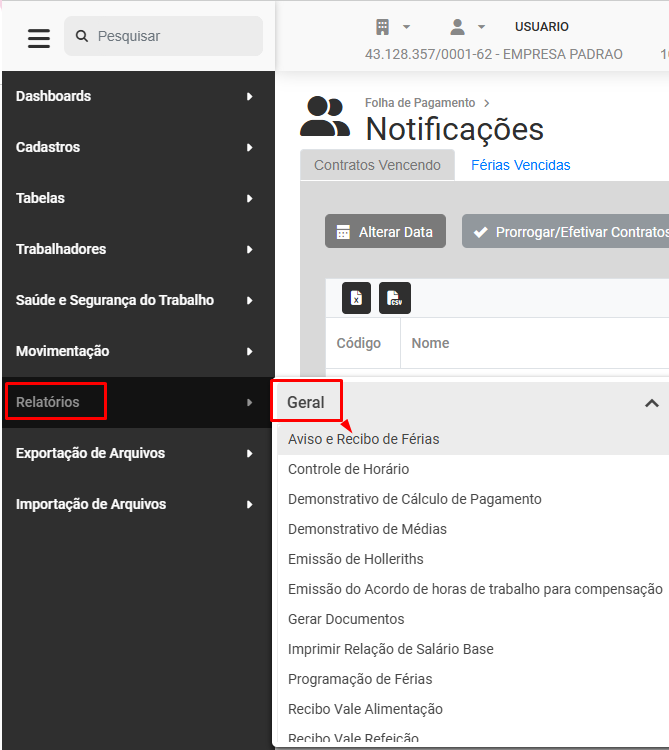The width and height of the screenshot is (669, 750).
Task: Switch to Contratos Vencendo tab
Action: pyautogui.click(x=377, y=165)
